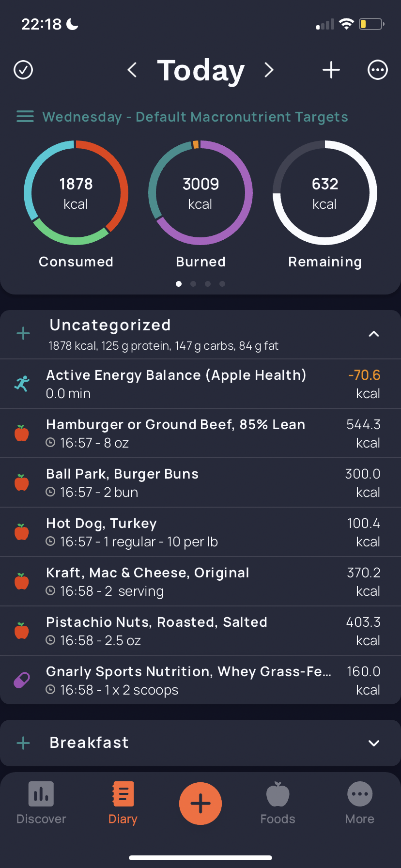This screenshot has width=401, height=868.
Task: Open the More tab
Action: [x=360, y=803]
